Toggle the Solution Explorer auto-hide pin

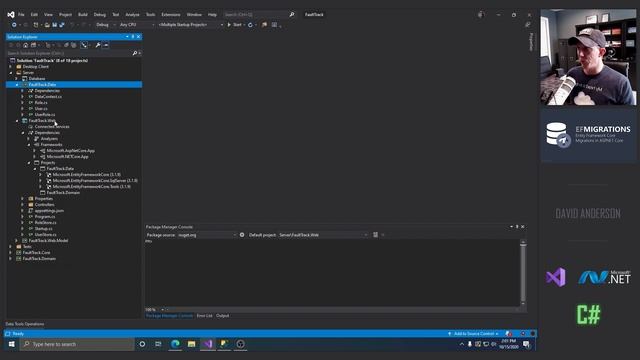133,37
